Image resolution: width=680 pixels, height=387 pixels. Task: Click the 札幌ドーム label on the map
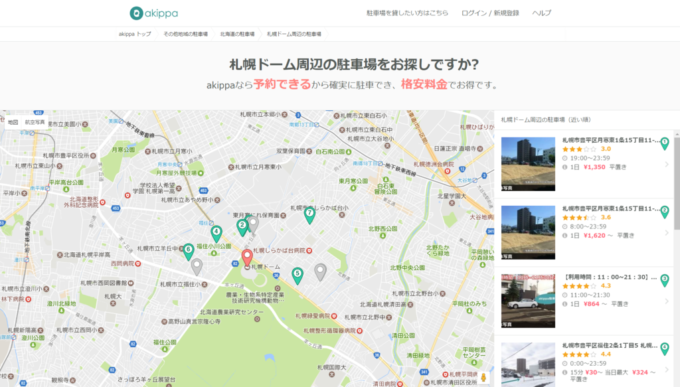(266, 266)
